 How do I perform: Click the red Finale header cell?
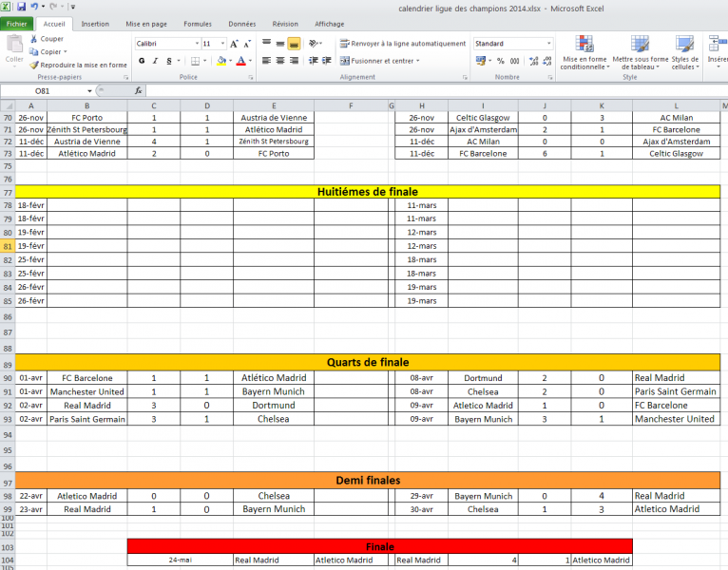click(x=380, y=547)
